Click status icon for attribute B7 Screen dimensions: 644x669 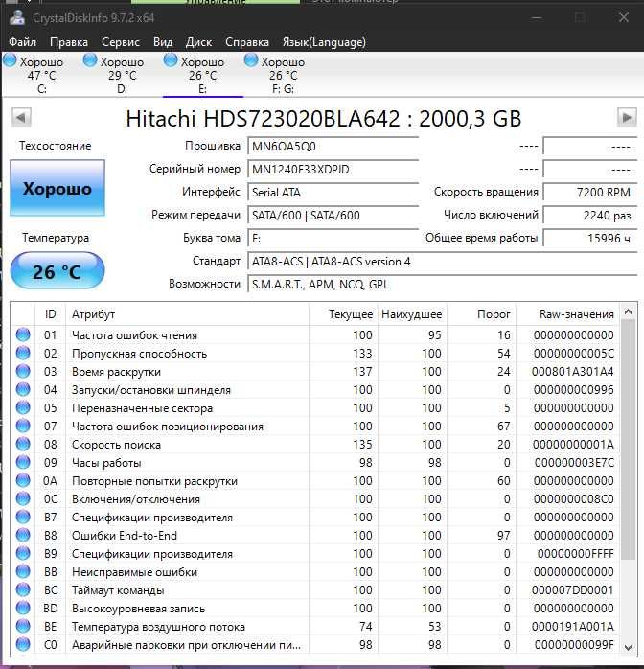[x=23, y=517]
